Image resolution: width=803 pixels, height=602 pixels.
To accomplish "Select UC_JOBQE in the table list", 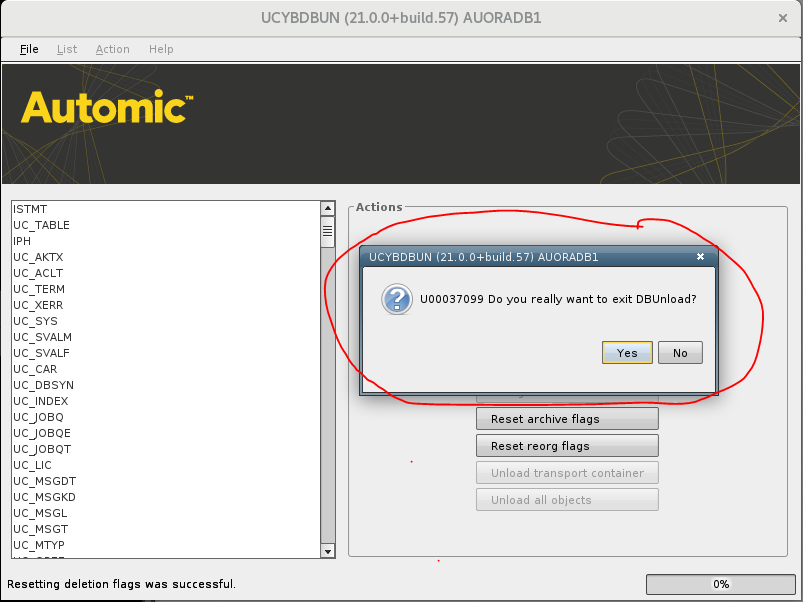I will point(166,433).
